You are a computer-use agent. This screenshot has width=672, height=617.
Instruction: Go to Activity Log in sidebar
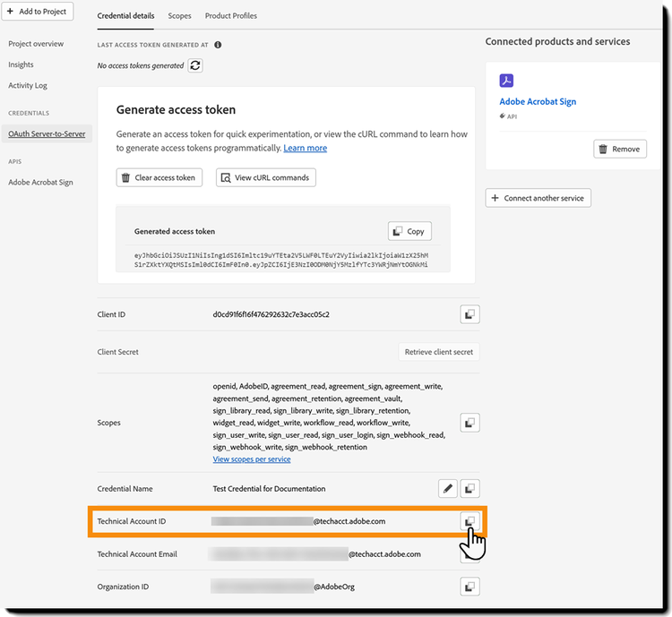(x=28, y=86)
